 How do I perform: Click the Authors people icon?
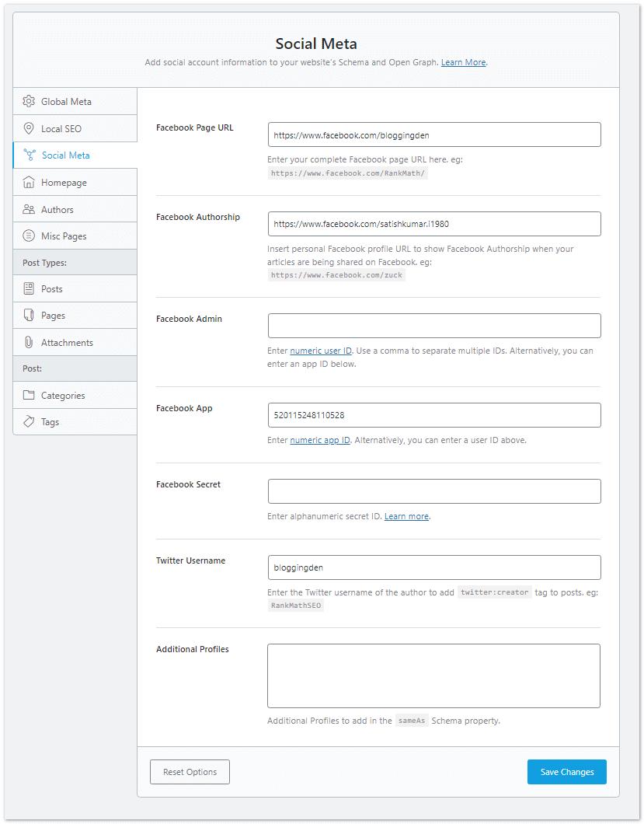[29, 210]
